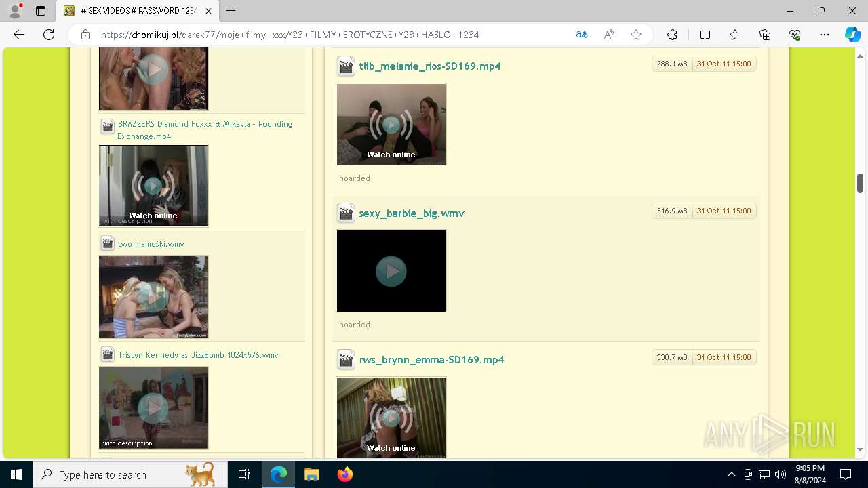Open the Extensions puzzle icon
The image size is (868, 488).
672,35
